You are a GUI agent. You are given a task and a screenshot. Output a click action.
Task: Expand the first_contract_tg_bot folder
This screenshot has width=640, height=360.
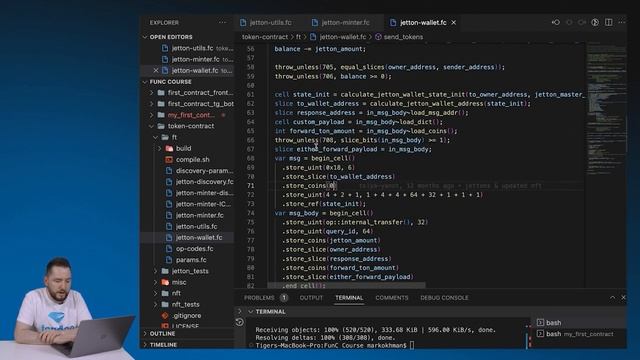tap(152, 104)
